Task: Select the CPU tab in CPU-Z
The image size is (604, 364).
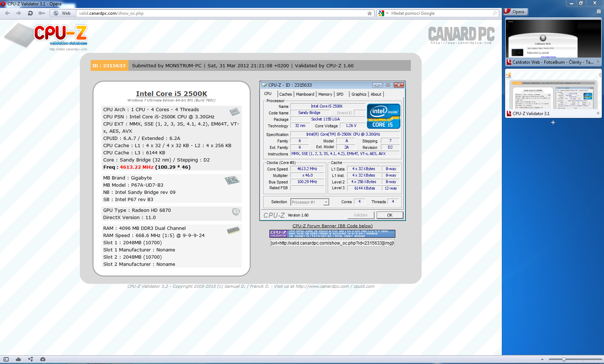Action: 268,94
